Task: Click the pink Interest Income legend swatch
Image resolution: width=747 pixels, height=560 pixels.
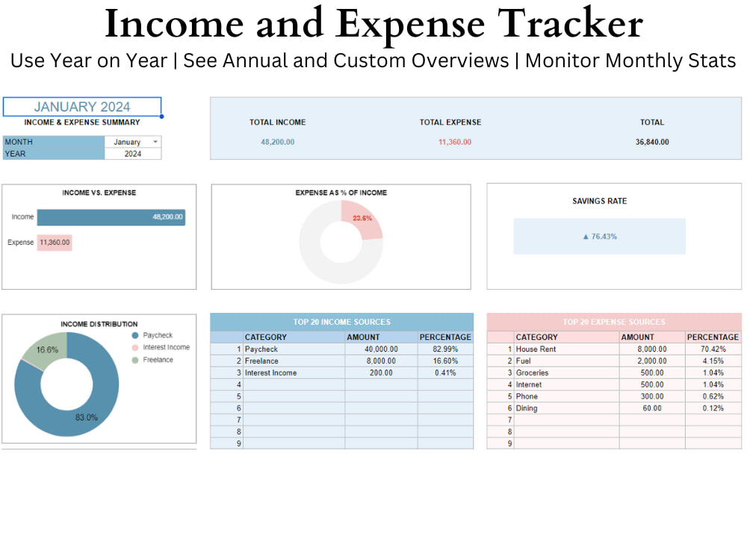Action: coord(134,348)
